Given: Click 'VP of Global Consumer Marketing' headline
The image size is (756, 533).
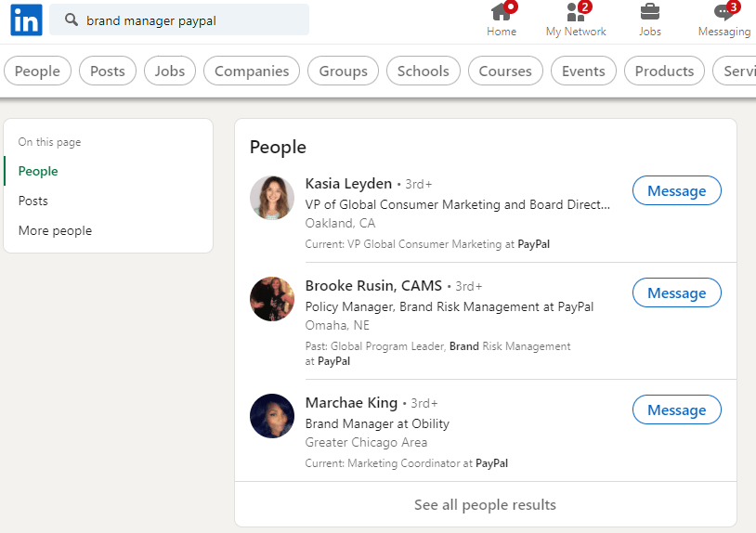Looking at the screenshot, I should click(458, 204).
